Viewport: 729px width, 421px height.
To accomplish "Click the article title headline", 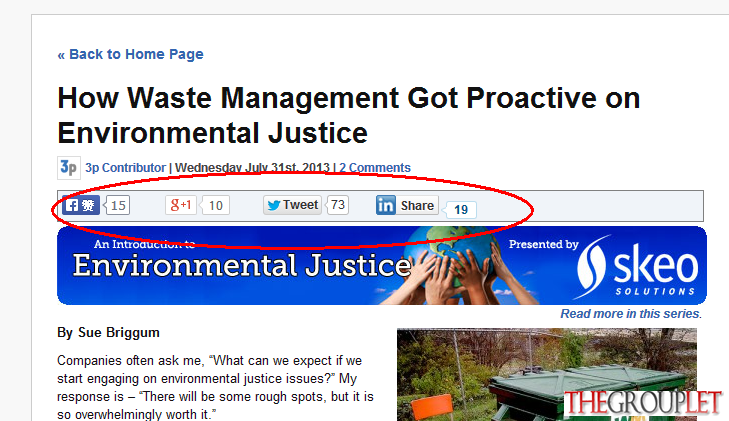I will pyautogui.click(x=349, y=116).
